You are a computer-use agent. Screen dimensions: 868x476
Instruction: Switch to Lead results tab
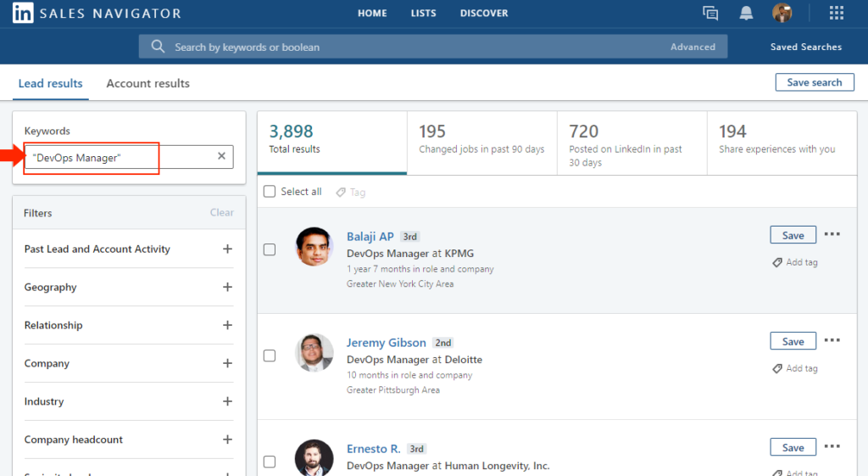50,83
